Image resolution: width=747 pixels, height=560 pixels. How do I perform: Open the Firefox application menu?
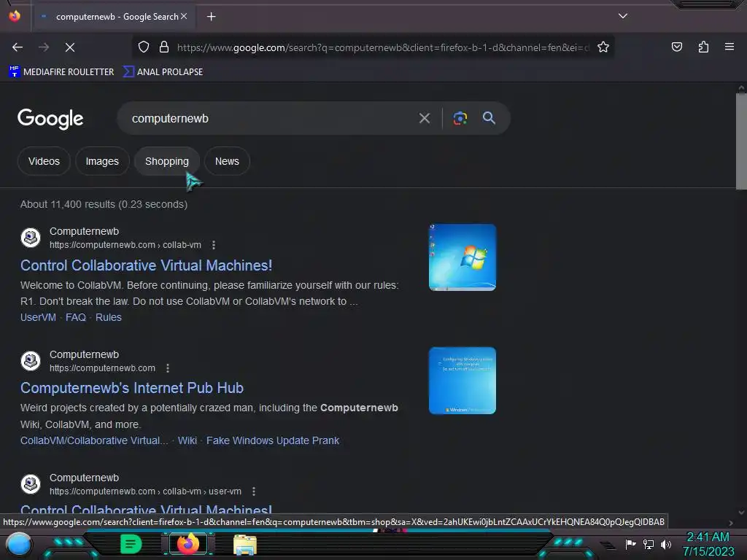click(x=729, y=47)
